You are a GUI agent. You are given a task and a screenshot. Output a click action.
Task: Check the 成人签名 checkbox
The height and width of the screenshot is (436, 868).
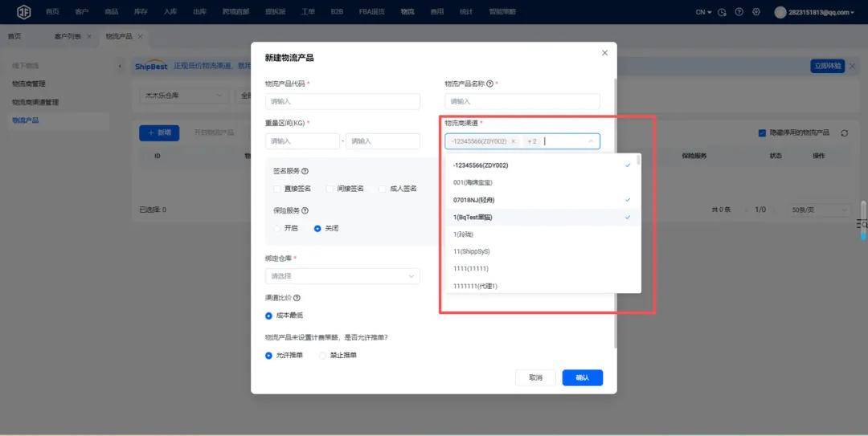click(x=382, y=189)
